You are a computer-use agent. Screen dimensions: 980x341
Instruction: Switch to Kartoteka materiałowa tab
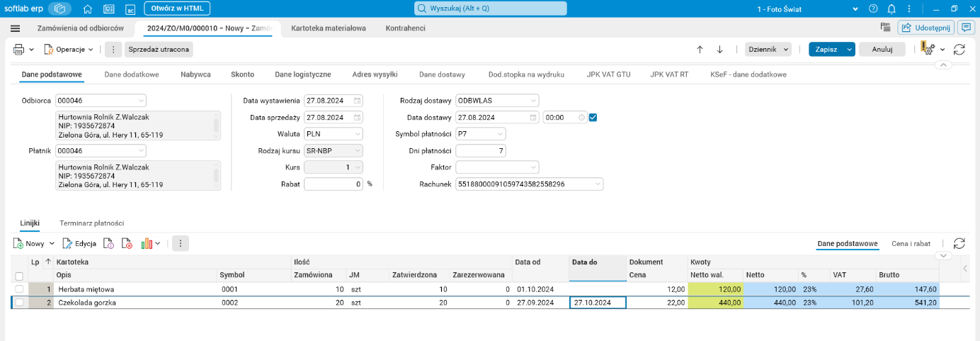click(x=329, y=28)
